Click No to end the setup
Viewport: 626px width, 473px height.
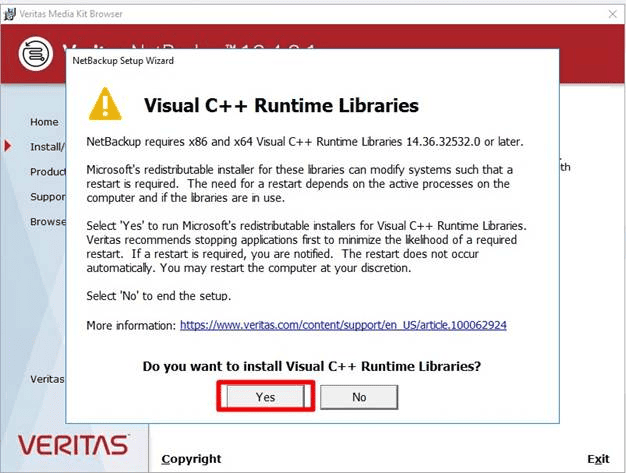(x=359, y=397)
